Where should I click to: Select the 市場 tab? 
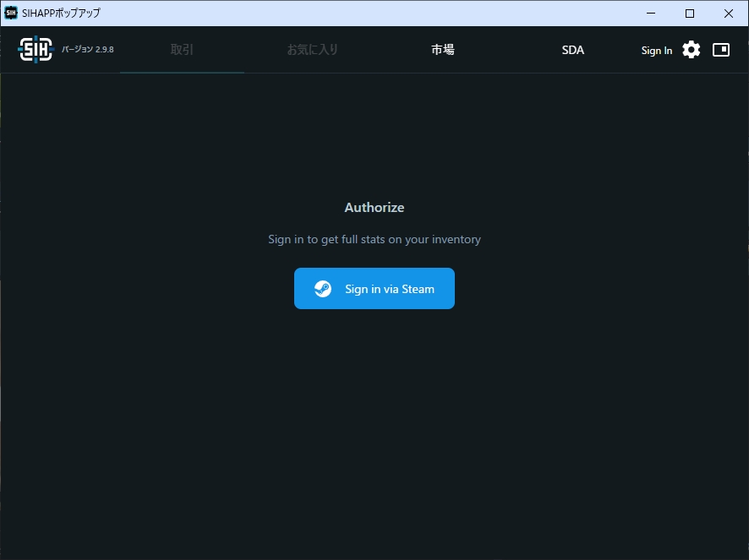[x=443, y=50]
